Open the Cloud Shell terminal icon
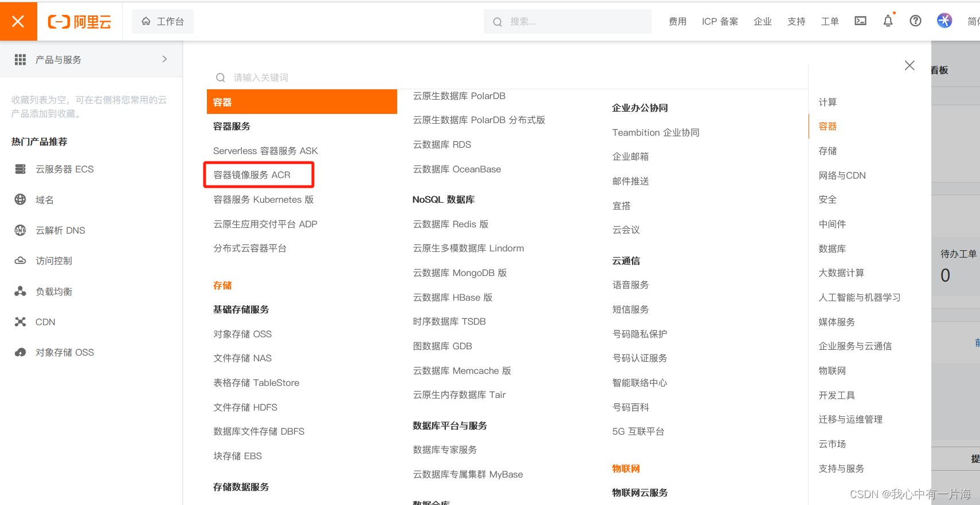This screenshot has height=505, width=980. coord(860,21)
